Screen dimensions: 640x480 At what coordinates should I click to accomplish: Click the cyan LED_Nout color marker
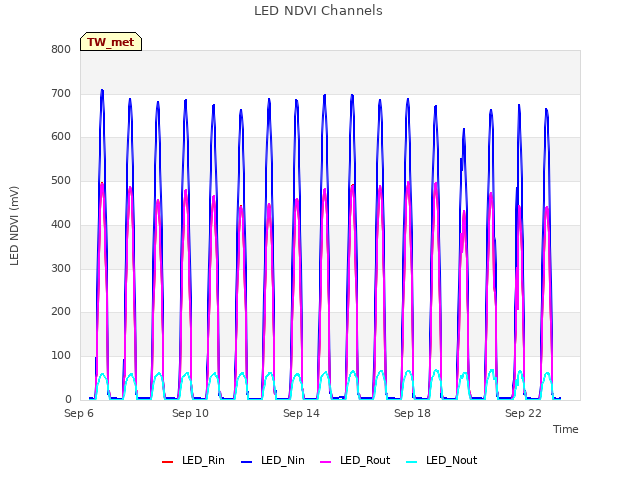(412, 462)
